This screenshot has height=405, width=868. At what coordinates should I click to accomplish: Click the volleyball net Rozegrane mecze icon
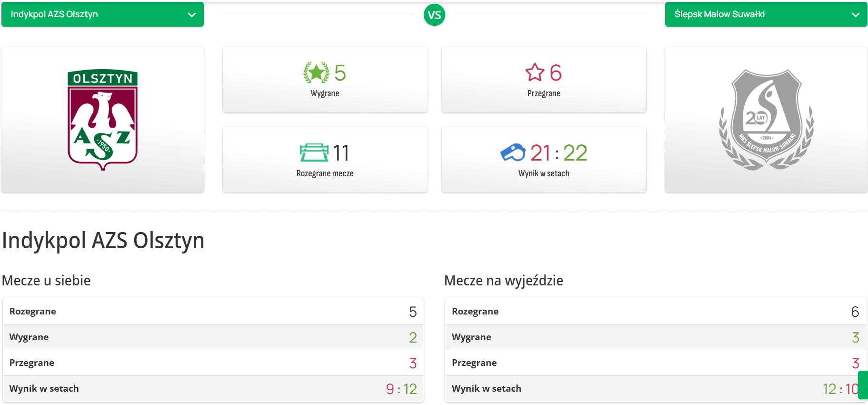pos(314,153)
